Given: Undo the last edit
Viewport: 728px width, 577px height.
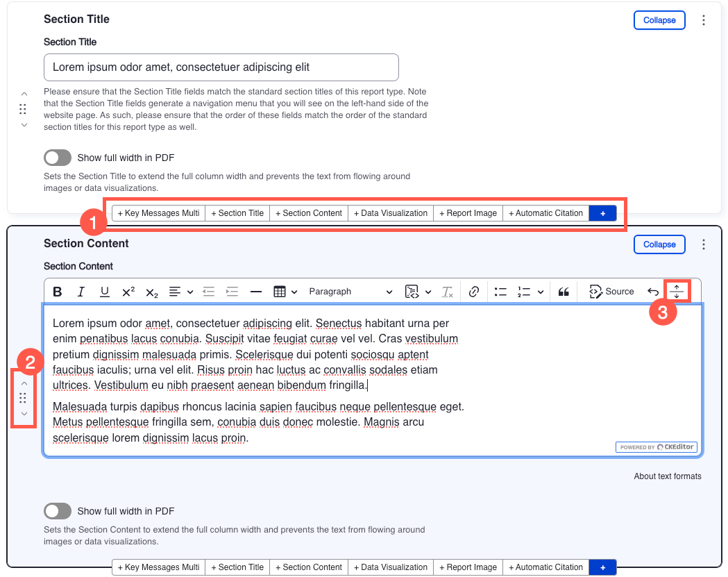Looking at the screenshot, I should [x=652, y=292].
